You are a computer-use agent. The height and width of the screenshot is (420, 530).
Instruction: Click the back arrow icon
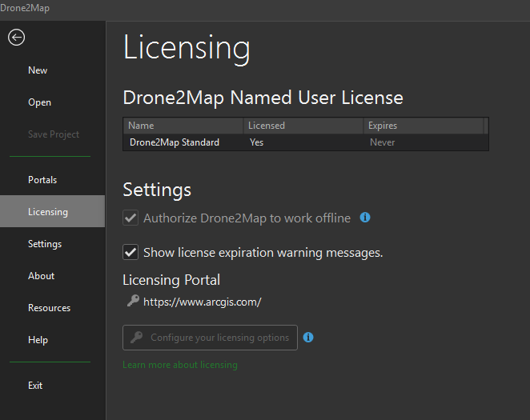tap(16, 38)
